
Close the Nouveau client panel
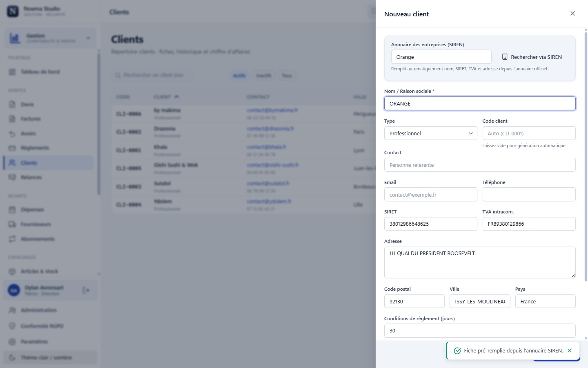572,13
